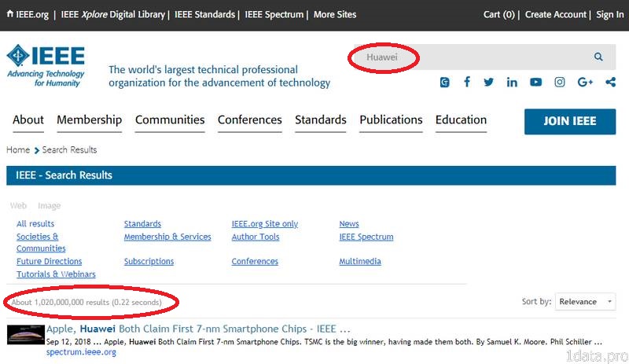Click the 'About 1,020,000,000 results' text
The image size is (629, 364).
click(86, 302)
